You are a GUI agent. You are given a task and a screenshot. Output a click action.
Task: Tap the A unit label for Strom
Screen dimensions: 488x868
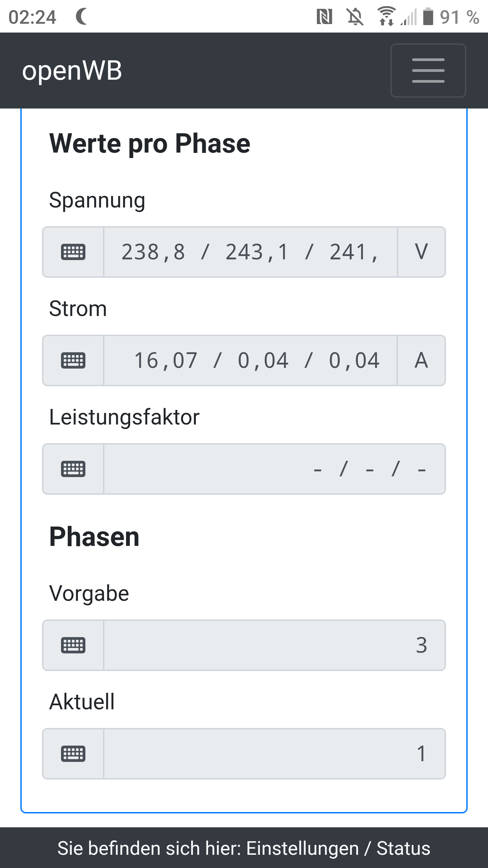point(421,360)
